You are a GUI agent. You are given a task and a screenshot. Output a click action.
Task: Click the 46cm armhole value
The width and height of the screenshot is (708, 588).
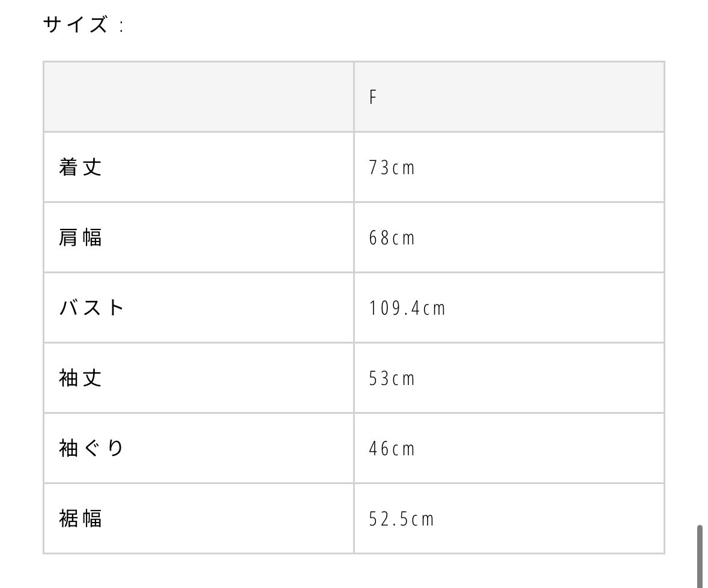click(x=392, y=449)
